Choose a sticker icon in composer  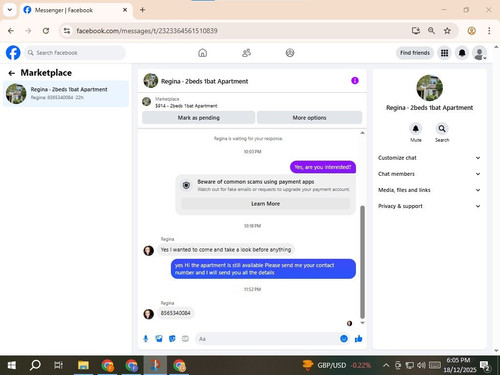pos(172,339)
